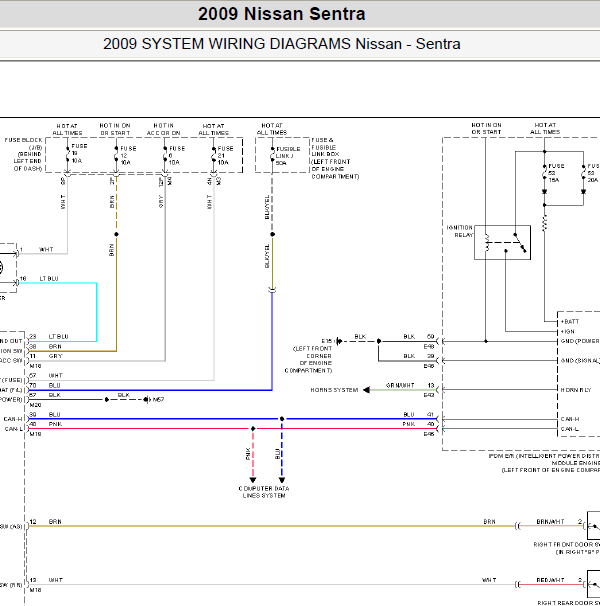
Task: Select the "GRY" label at pin 11
Action: [x=55, y=356]
